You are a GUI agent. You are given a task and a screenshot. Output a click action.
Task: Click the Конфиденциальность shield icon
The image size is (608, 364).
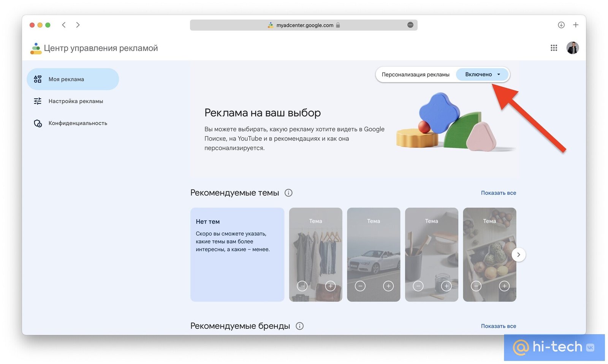click(x=38, y=123)
